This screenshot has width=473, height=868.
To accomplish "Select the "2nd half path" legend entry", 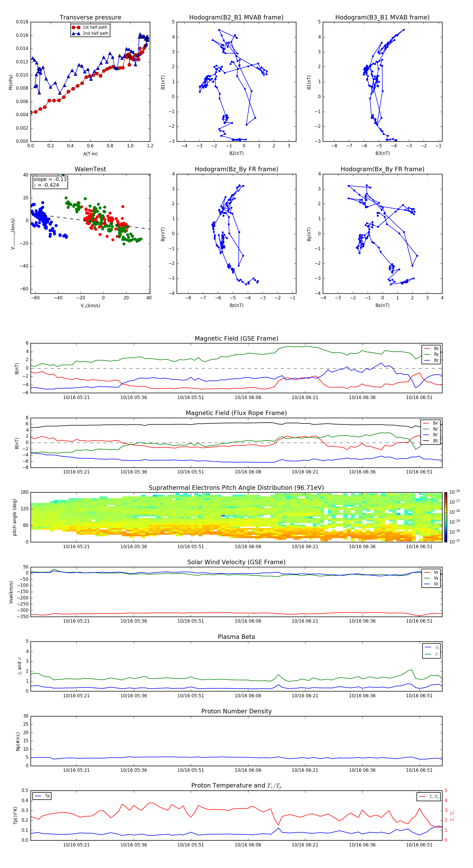I will click(x=90, y=33).
